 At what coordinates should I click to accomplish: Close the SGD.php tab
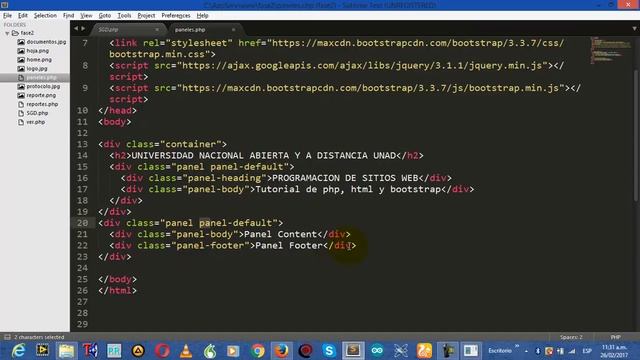pos(157,29)
